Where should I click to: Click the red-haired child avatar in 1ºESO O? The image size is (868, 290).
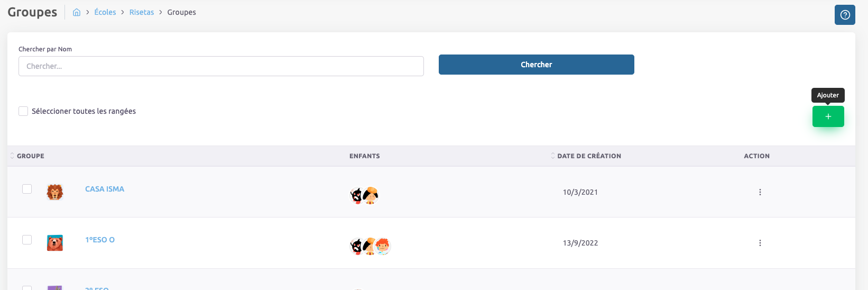(383, 246)
